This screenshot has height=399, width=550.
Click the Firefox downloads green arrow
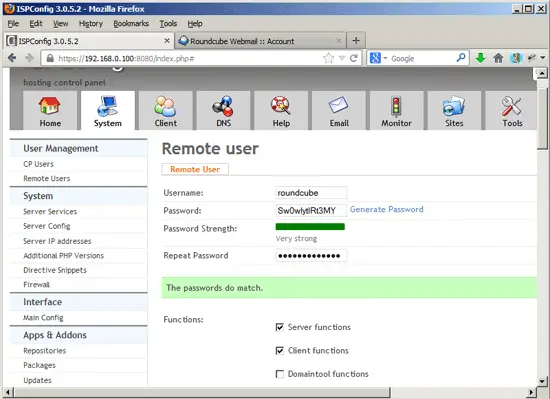click(x=481, y=58)
